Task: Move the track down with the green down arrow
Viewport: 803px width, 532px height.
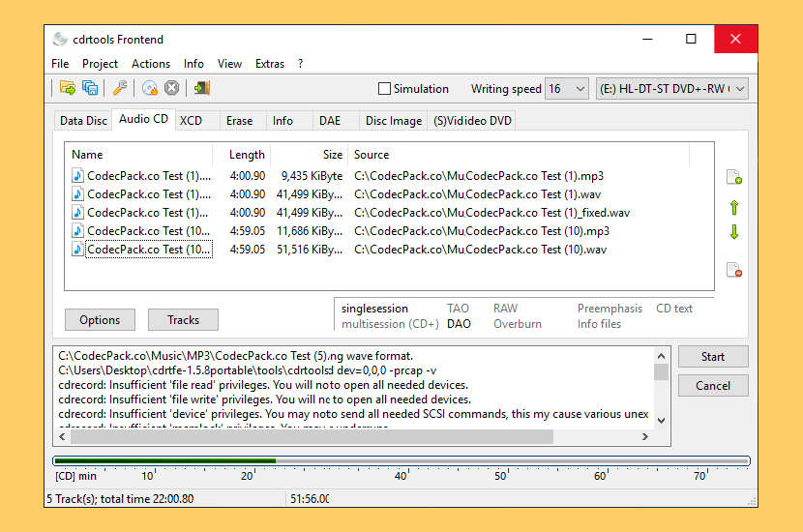Action: [733, 232]
